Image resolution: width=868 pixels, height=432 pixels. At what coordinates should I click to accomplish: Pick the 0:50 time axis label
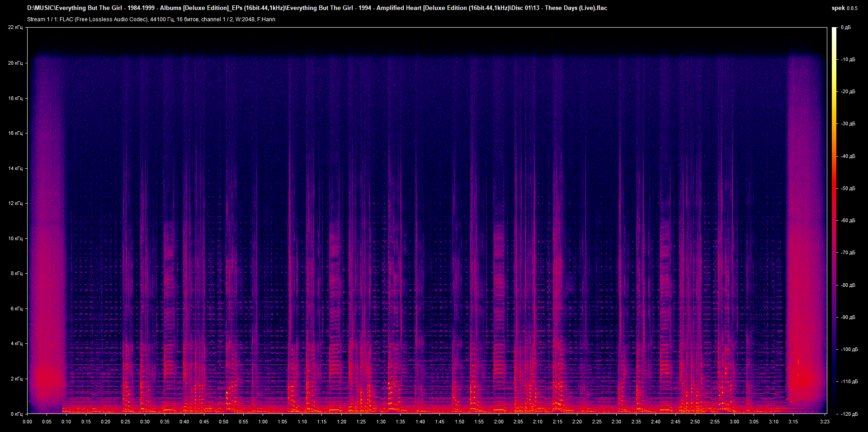(223, 422)
